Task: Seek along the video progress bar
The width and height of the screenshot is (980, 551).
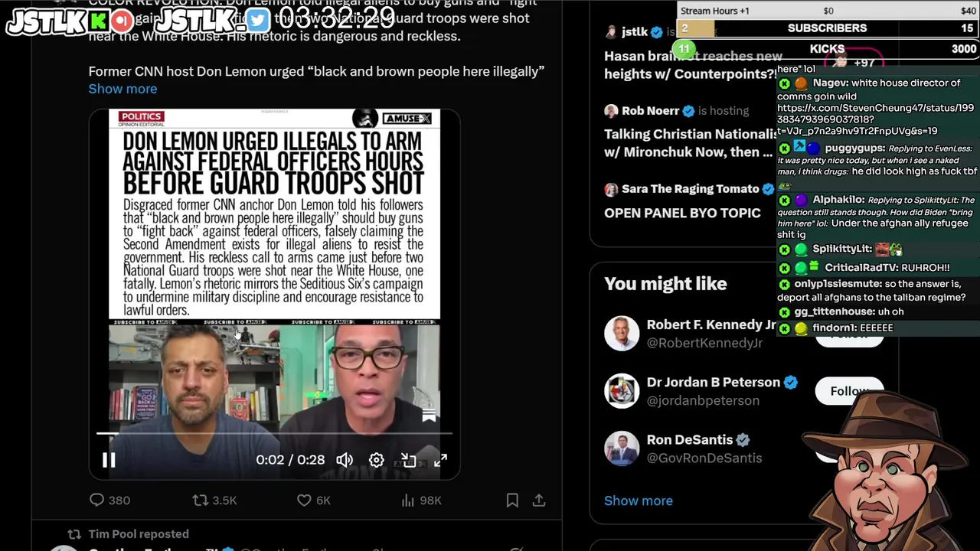Action: 274,433
